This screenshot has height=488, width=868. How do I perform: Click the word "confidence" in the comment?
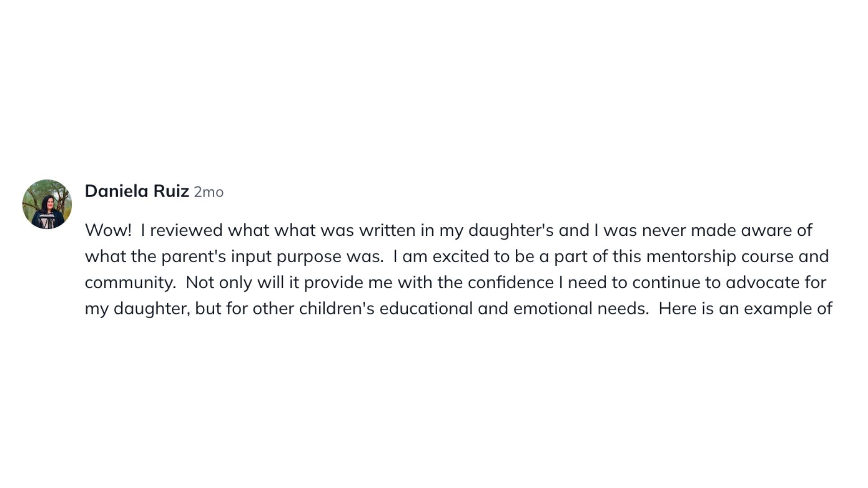click(510, 283)
